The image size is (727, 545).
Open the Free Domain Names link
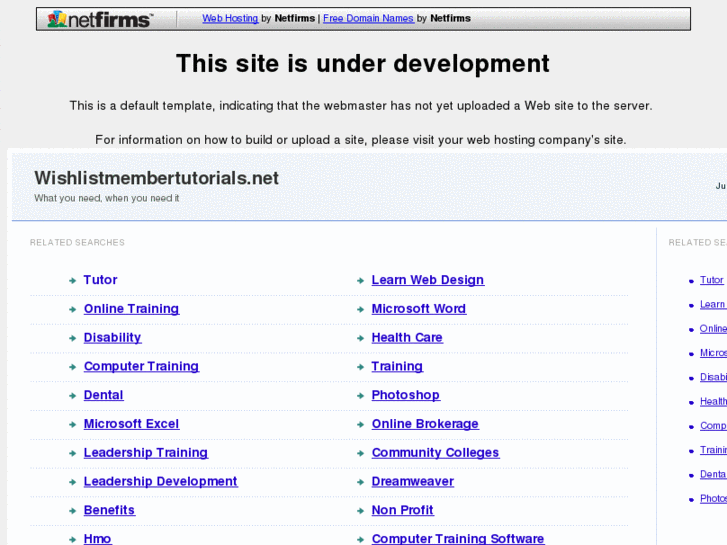click(368, 19)
